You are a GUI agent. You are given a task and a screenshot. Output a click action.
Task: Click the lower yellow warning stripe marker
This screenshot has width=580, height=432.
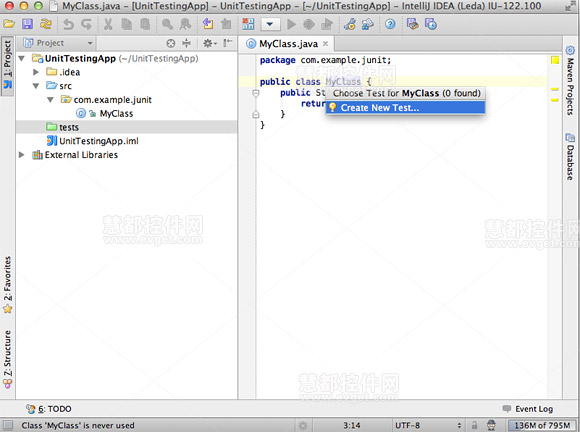coord(554,100)
